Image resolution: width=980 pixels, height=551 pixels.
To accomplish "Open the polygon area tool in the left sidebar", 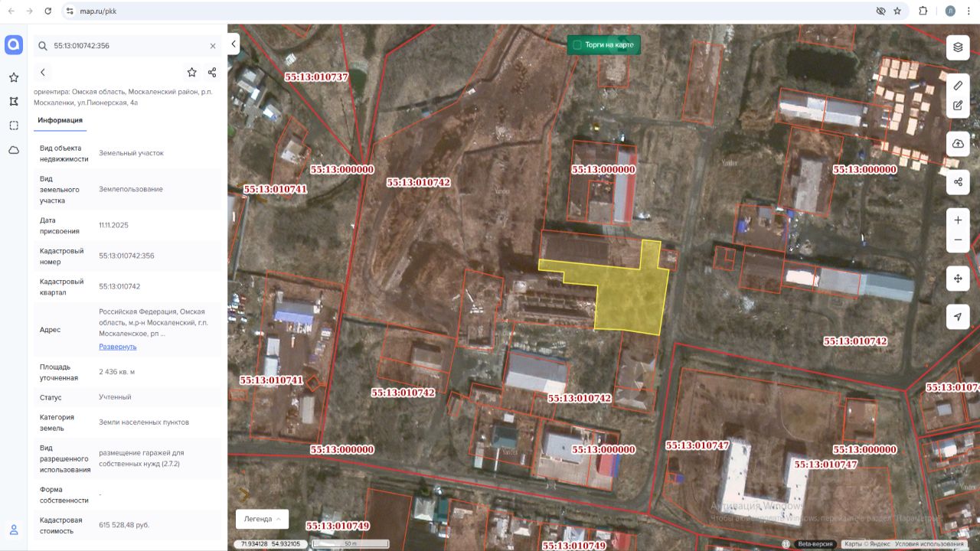I will click(14, 101).
